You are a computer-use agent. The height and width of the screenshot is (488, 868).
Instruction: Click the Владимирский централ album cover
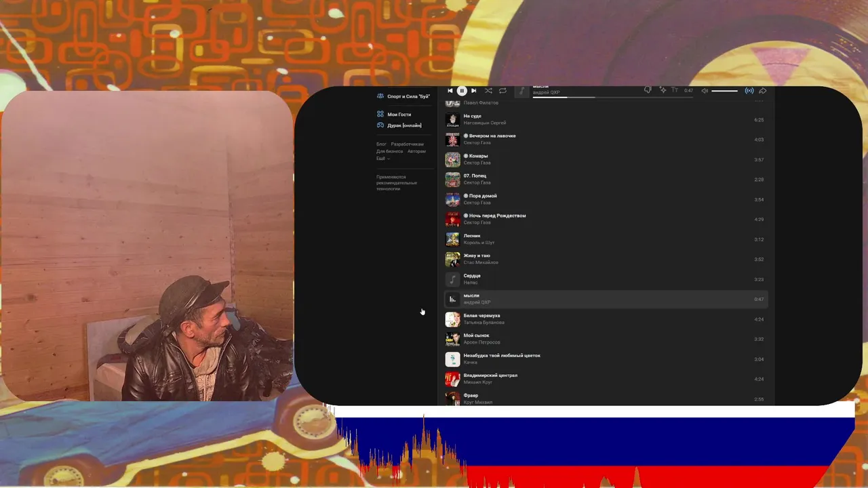[x=452, y=379]
